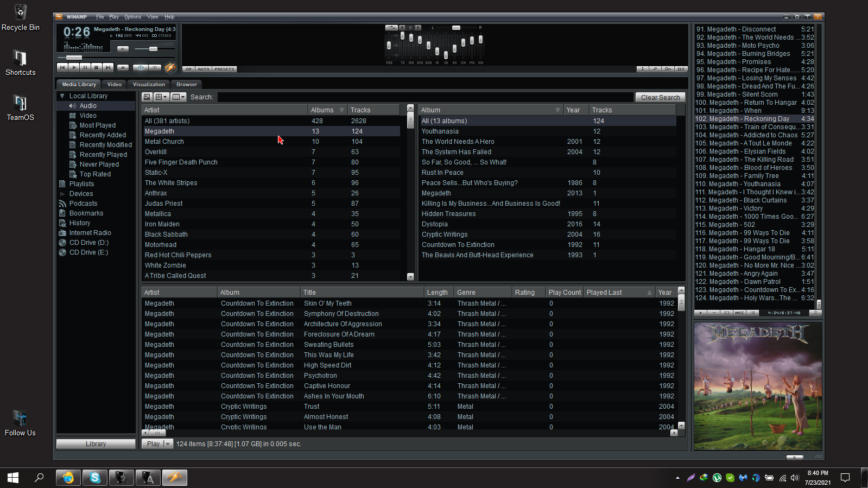Open the taskbar search magnifier
Viewport: 868px width, 488px height.
[39, 478]
